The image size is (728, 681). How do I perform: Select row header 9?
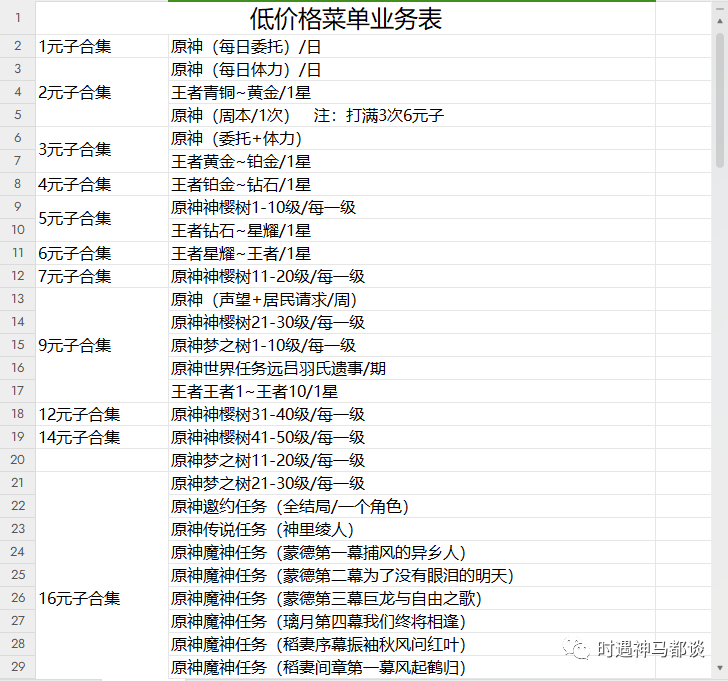tap(18, 207)
